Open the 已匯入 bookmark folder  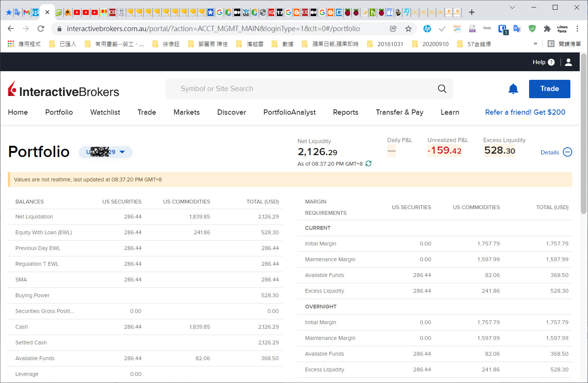tap(63, 44)
